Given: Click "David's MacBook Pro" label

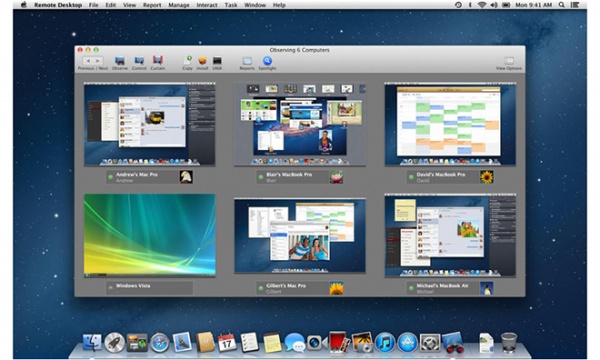Looking at the screenshot, I should click(441, 174).
